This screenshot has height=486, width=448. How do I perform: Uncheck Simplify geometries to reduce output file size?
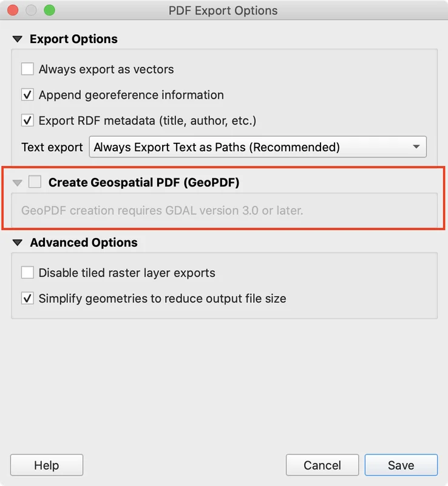[27, 298]
